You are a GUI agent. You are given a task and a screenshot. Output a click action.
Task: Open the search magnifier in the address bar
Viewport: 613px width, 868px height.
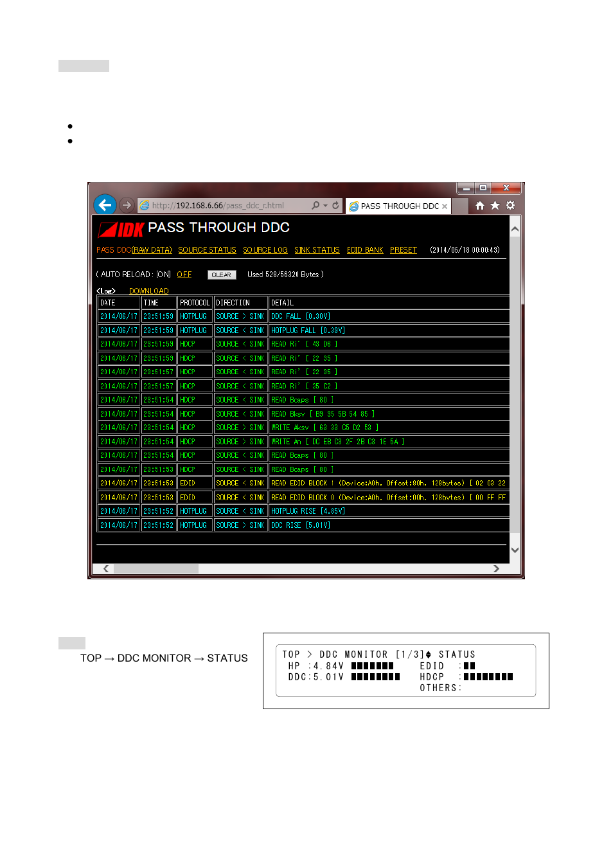[315, 206]
